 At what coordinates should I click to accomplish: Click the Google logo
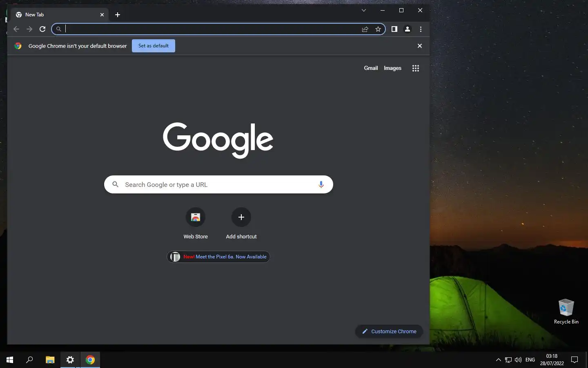218,140
